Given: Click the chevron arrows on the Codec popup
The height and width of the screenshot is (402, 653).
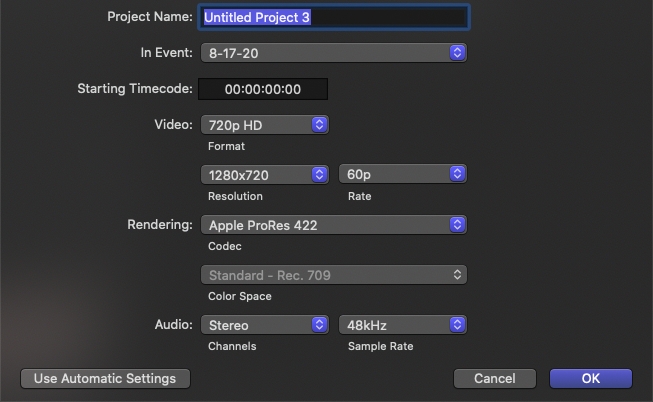Looking at the screenshot, I should point(457,225).
